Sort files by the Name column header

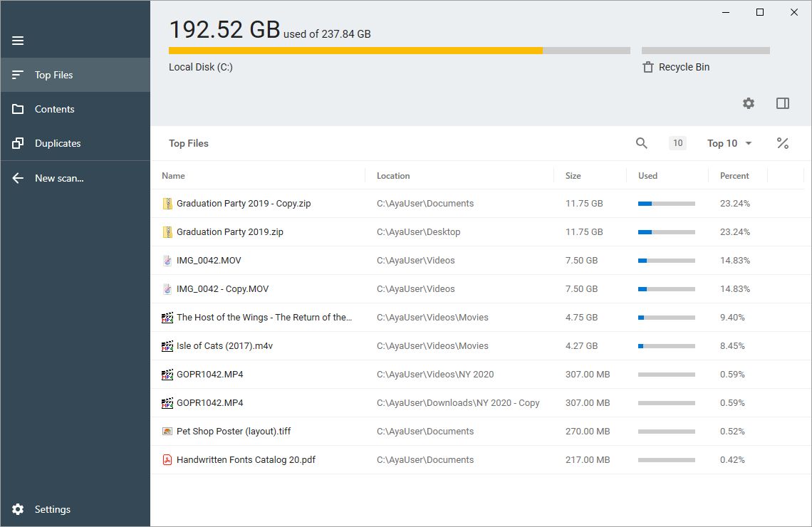click(x=173, y=175)
